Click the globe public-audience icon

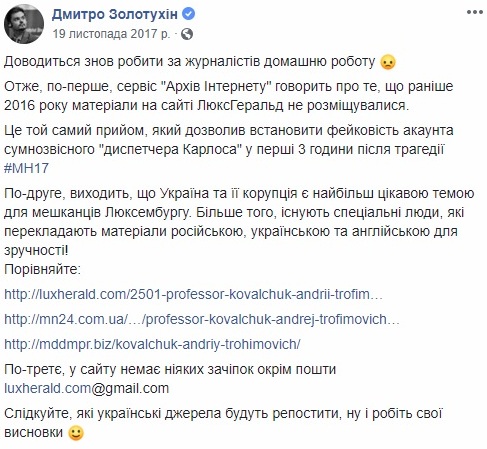(187, 34)
